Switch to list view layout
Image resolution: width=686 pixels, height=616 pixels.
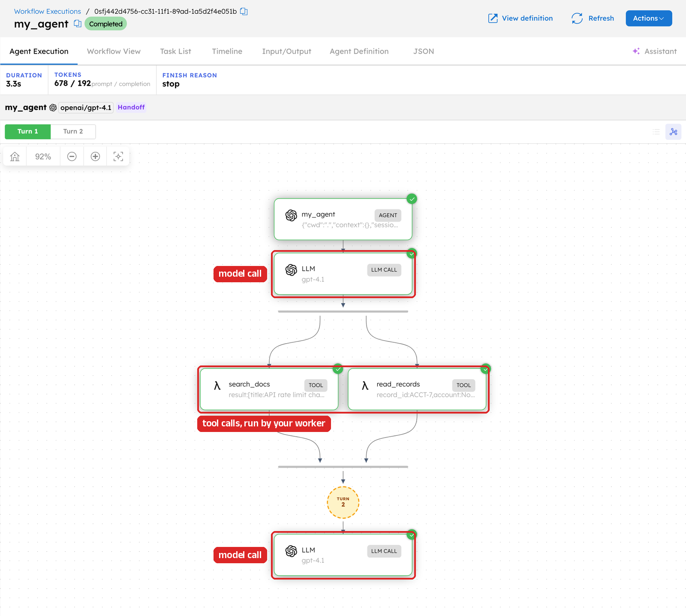pos(656,132)
